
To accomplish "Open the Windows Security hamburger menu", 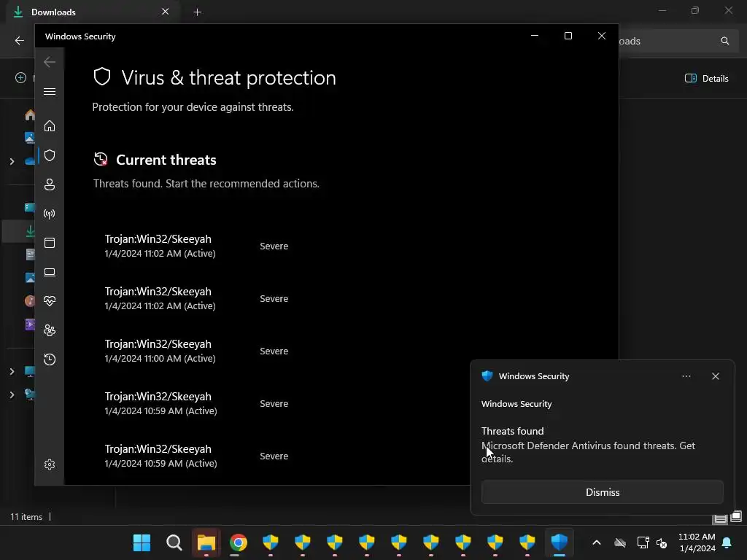I will (x=50, y=91).
